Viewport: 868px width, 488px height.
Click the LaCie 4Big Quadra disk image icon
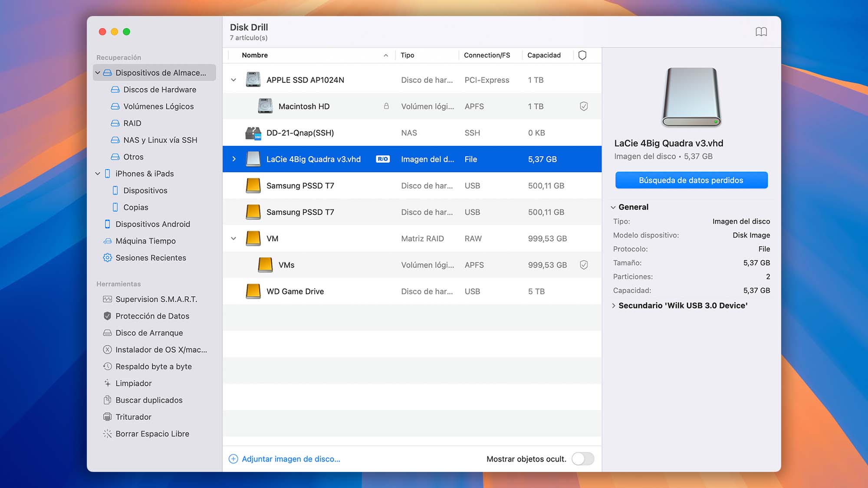click(x=253, y=159)
